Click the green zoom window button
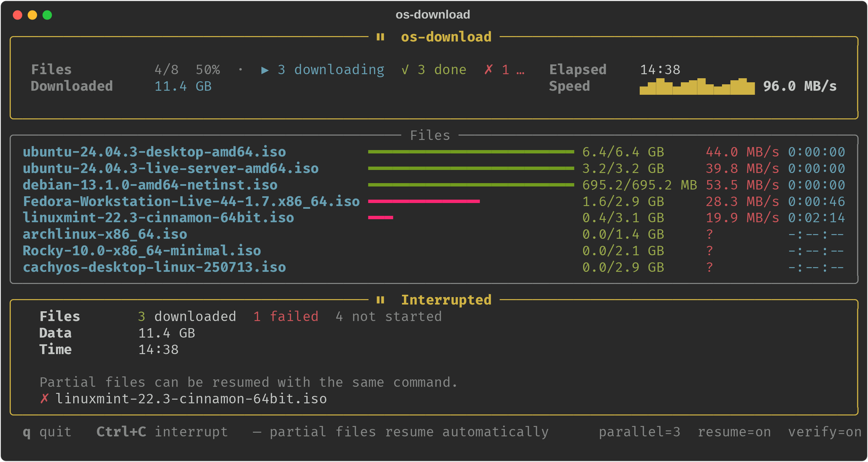Screen dimensions: 868x462 47,15
